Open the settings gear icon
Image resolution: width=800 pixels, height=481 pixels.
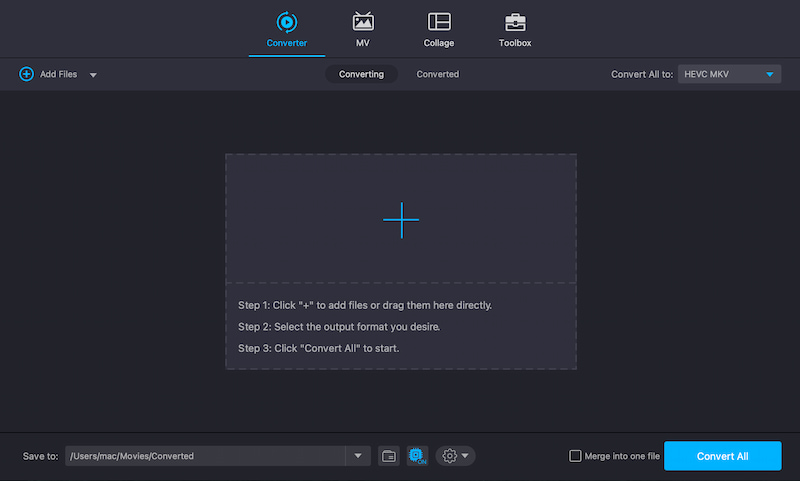[x=449, y=455]
